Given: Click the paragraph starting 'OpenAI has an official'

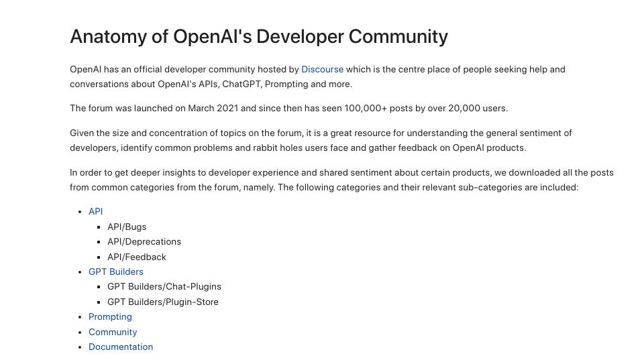Looking at the screenshot, I should tap(317, 76).
